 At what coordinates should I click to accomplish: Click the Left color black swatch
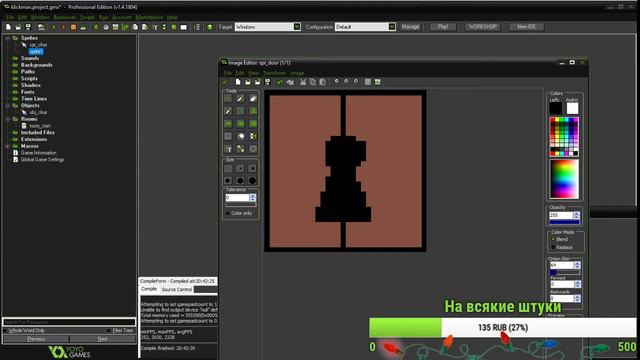(556, 109)
